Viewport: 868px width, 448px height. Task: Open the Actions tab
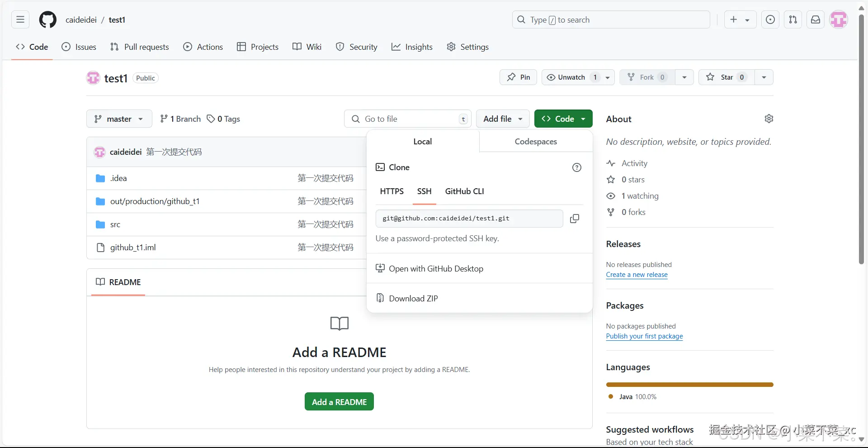coord(203,47)
